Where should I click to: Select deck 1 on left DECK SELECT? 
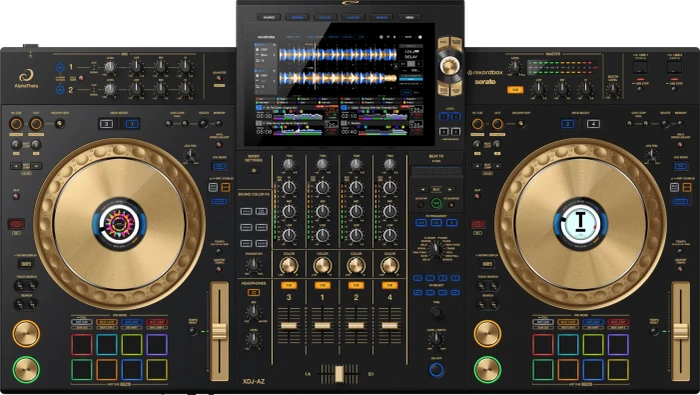coord(132,124)
